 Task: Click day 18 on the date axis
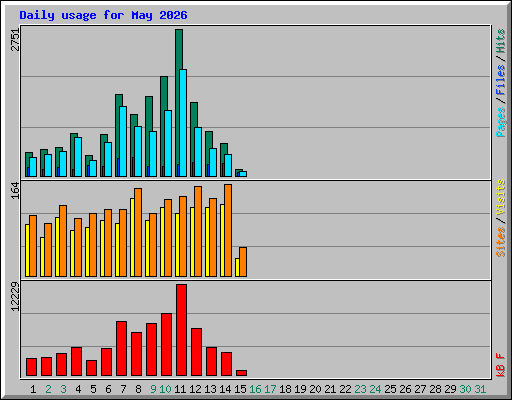[x=285, y=389]
